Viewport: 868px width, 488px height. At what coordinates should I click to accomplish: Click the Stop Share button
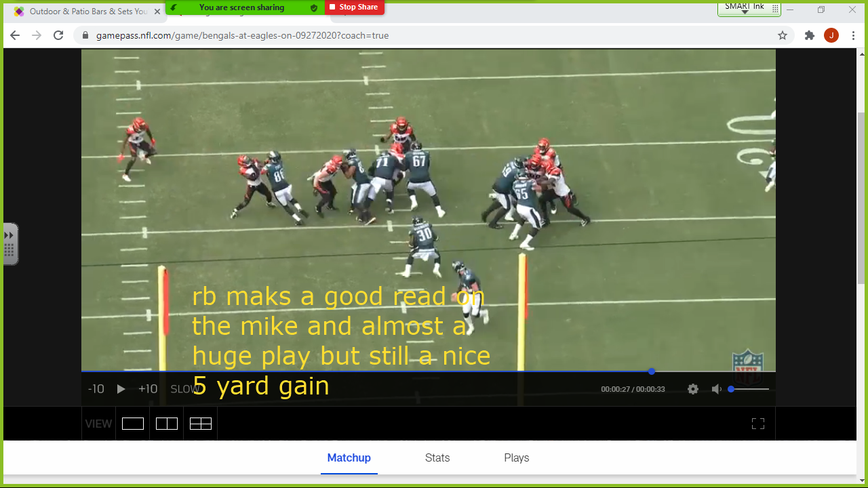pyautogui.click(x=355, y=7)
